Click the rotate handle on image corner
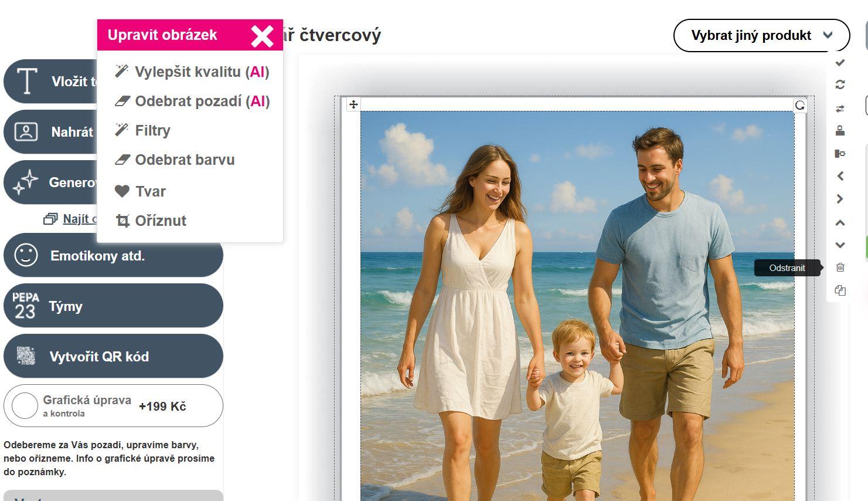Screen dimensions: 868x501 800,105
